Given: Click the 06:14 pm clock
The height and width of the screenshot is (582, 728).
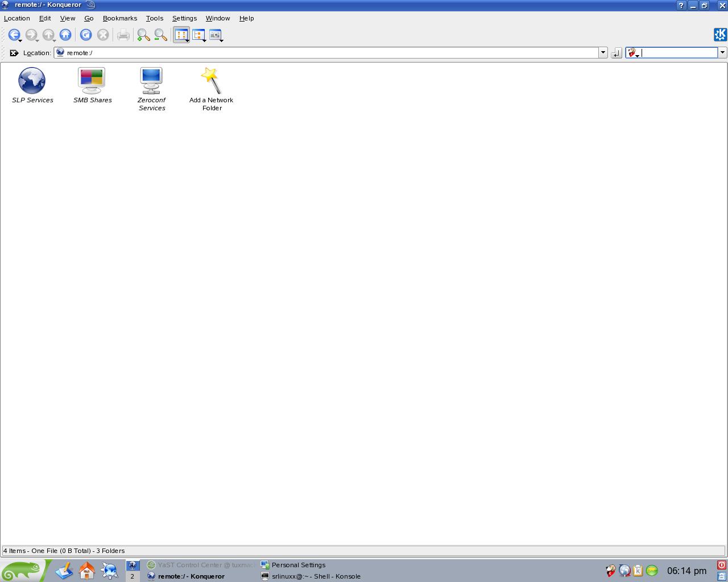Looking at the screenshot, I should point(686,571).
